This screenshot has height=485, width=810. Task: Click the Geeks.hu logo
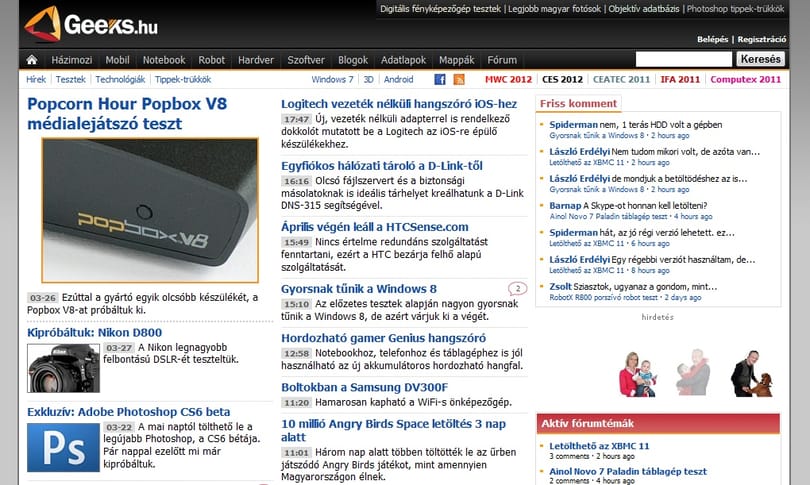(91, 24)
